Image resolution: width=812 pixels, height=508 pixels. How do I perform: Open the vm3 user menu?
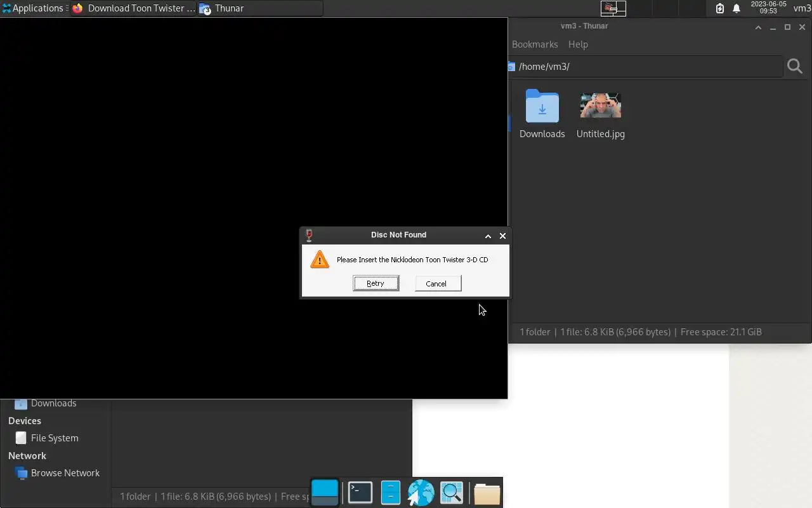(x=802, y=8)
